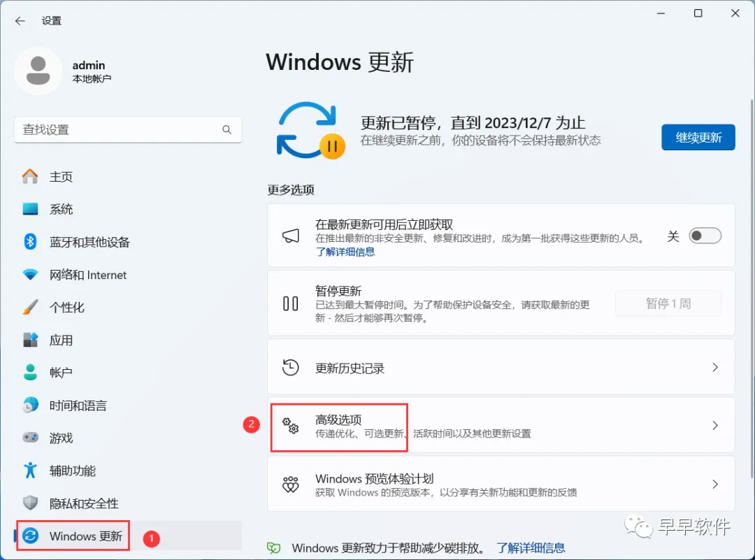Click the admin profile avatar
This screenshot has height=560, width=755.
38,71
